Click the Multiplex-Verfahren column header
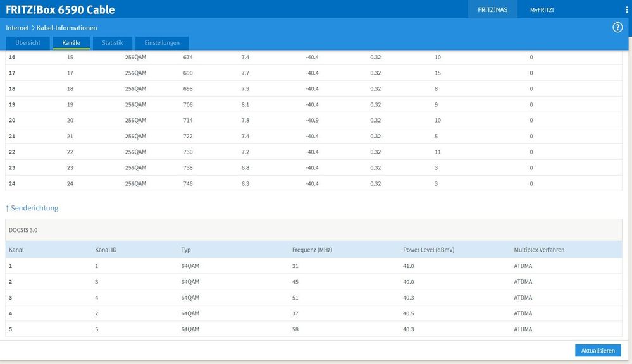Image resolution: width=632 pixels, height=364 pixels. 539,250
